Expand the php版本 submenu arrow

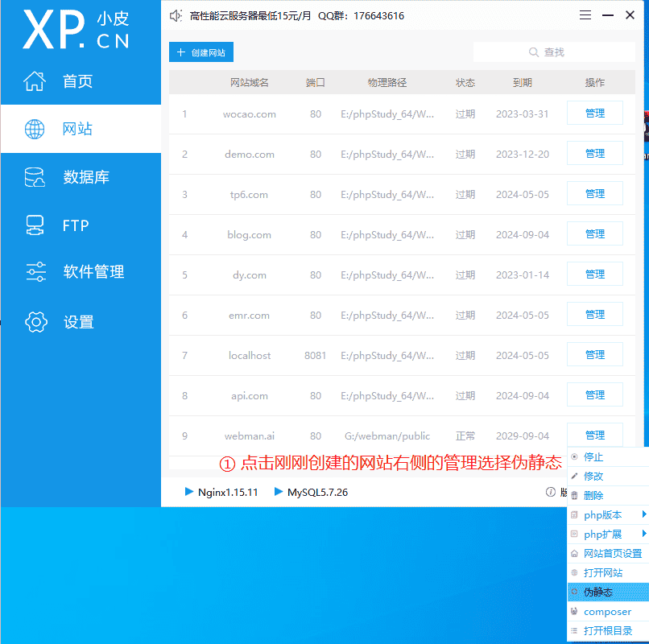tap(643, 514)
